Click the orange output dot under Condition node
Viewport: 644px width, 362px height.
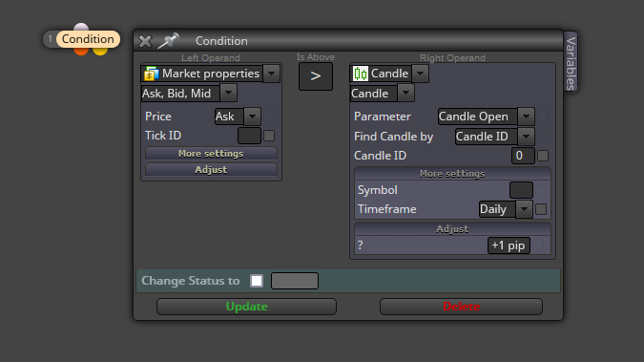[81, 51]
